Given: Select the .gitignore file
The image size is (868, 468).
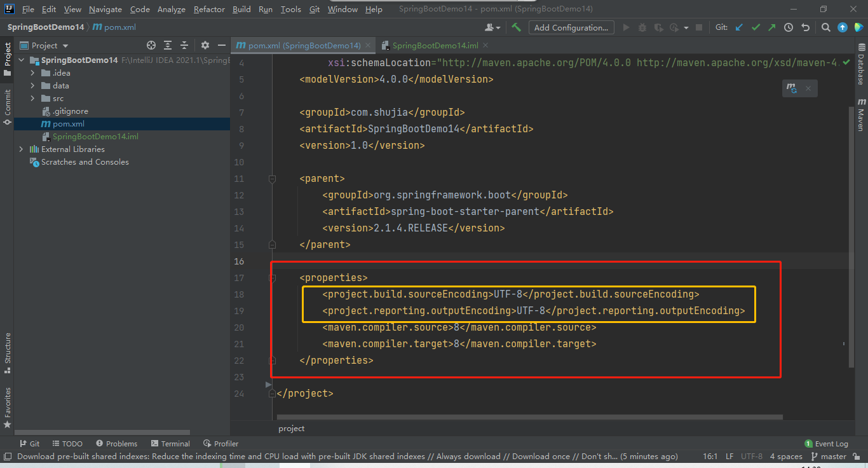Looking at the screenshot, I should pyautogui.click(x=70, y=111).
